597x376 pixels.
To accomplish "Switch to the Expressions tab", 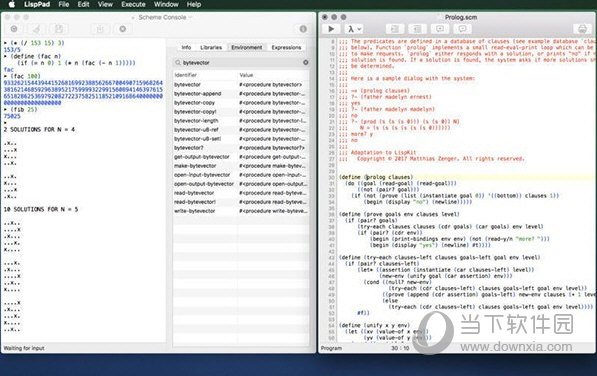I will click(x=286, y=48).
